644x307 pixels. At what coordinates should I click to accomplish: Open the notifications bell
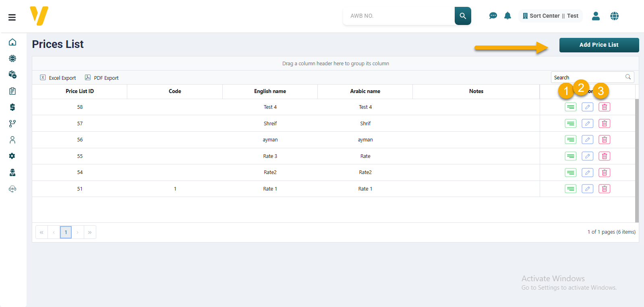(507, 16)
